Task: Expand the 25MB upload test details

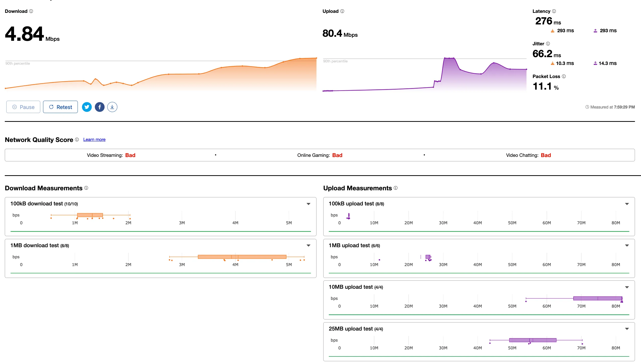Action: [x=627, y=329]
